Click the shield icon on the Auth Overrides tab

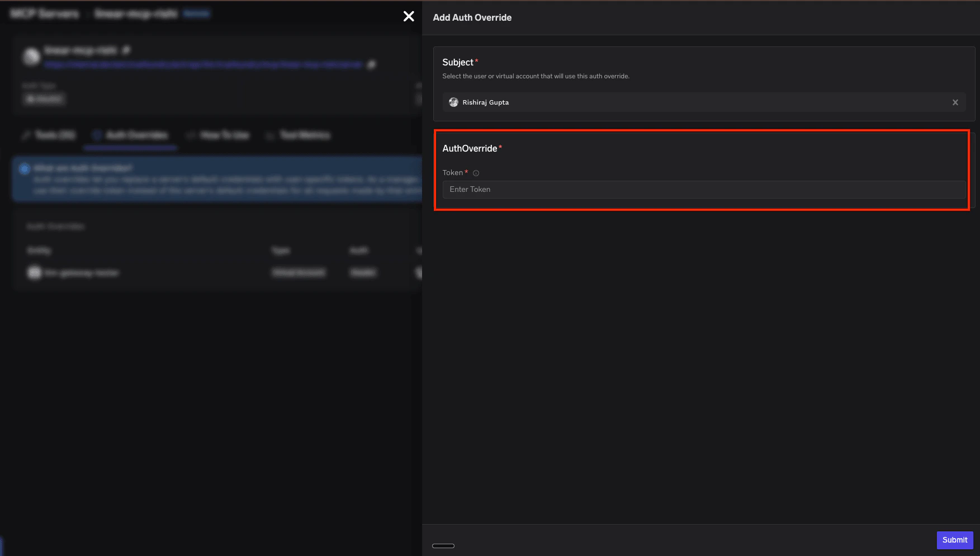click(96, 135)
